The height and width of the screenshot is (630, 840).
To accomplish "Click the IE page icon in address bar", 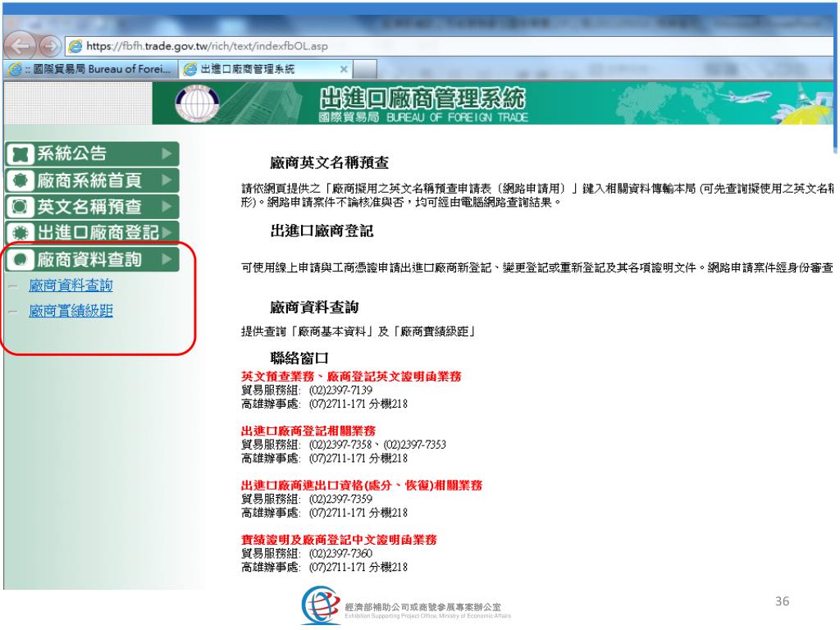I will tap(76, 46).
